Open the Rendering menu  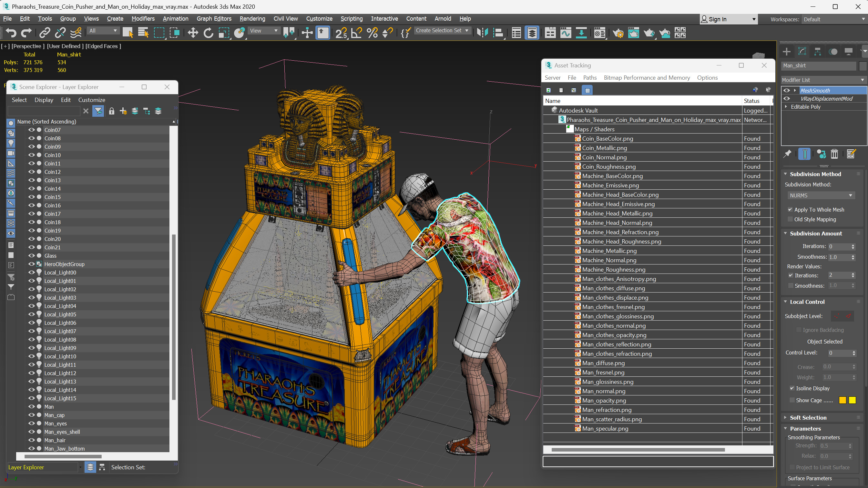coord(252,18)
